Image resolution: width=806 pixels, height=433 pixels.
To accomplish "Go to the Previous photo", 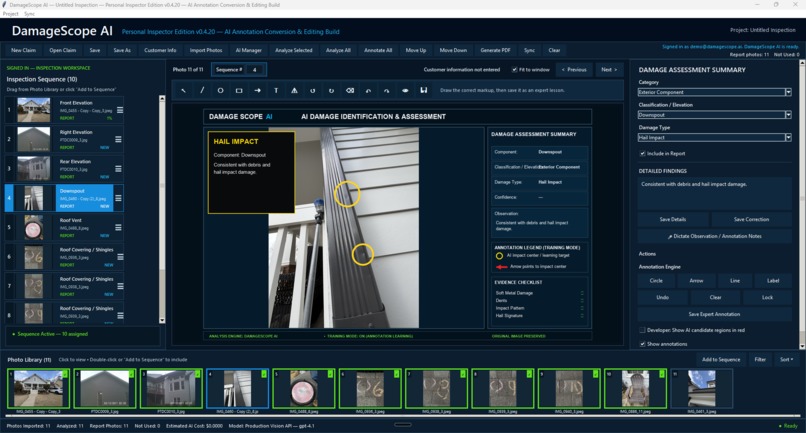I will pos(574,69).
